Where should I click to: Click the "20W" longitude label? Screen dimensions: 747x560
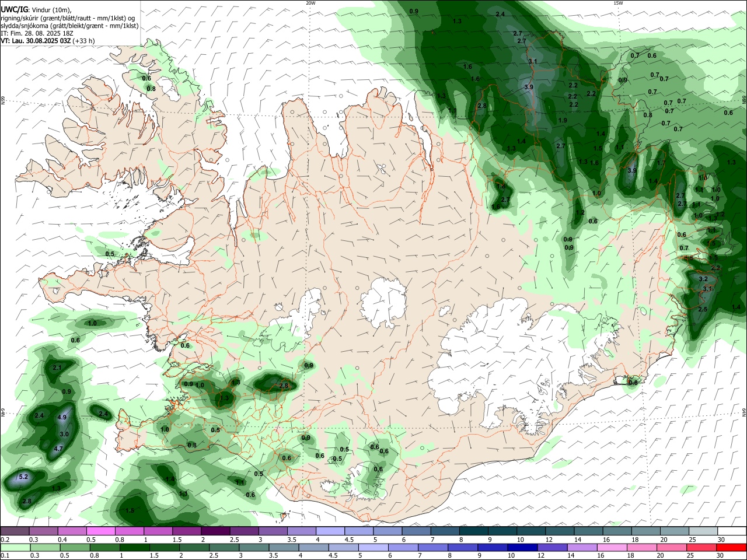click(310, 3)
